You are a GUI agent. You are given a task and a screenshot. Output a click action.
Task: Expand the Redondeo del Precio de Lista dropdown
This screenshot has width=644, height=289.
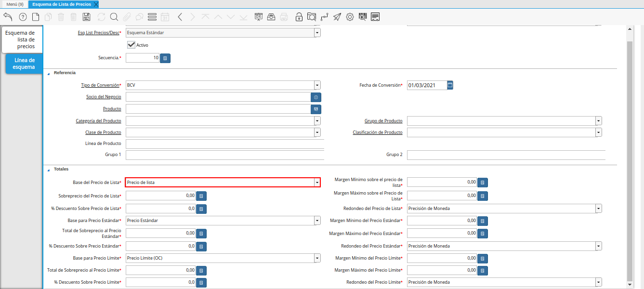[598, 209]
